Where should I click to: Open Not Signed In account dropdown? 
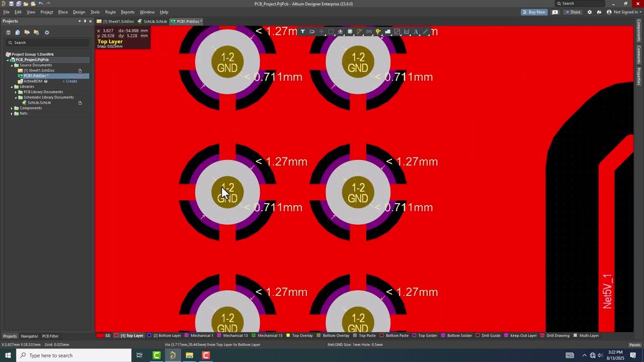coord(623,12)
